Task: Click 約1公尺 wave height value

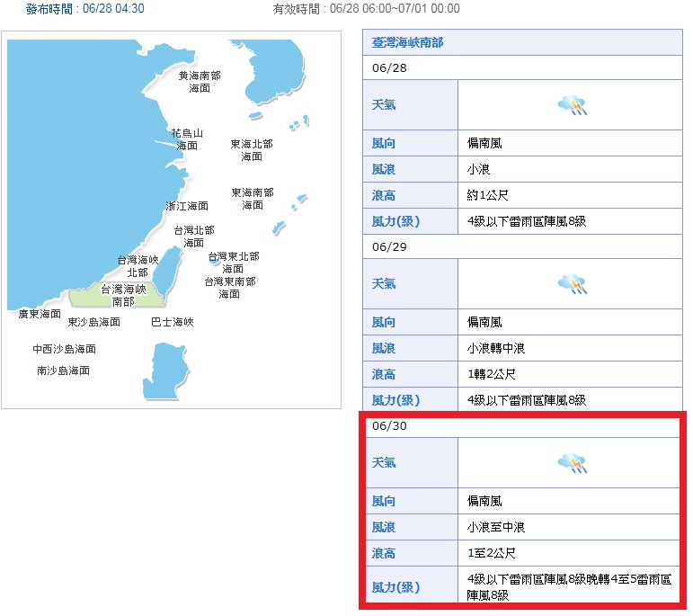Action: pyautogui.click(x=487, y=195)
